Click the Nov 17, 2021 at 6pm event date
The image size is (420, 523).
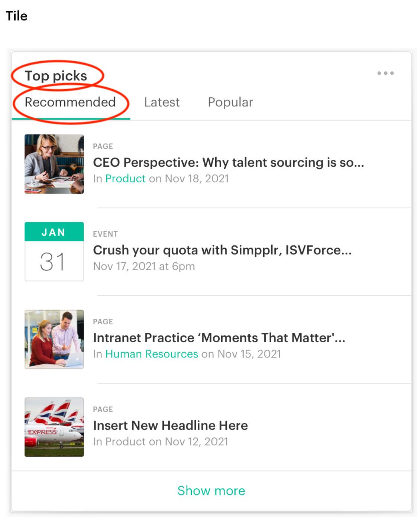(144, 266)
